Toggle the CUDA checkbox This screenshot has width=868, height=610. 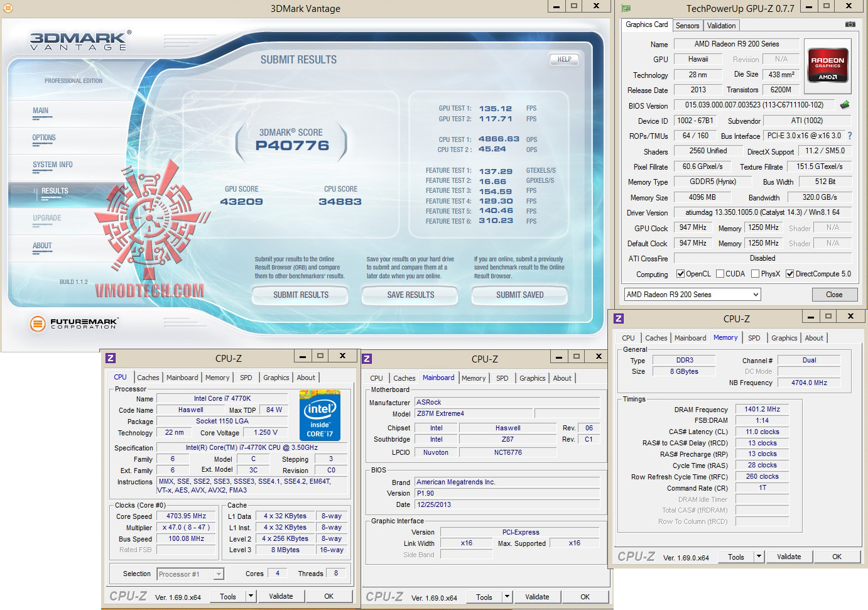[x=720, y=274]
